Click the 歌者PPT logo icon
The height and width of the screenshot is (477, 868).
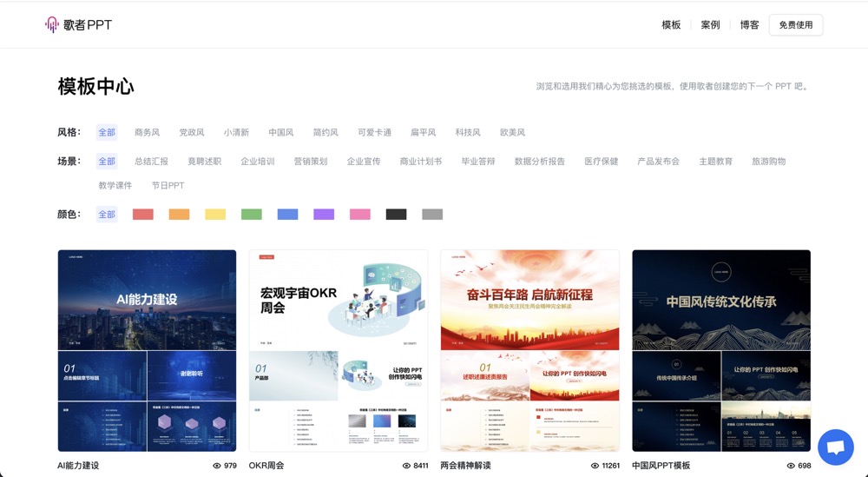tap(51, 24)
